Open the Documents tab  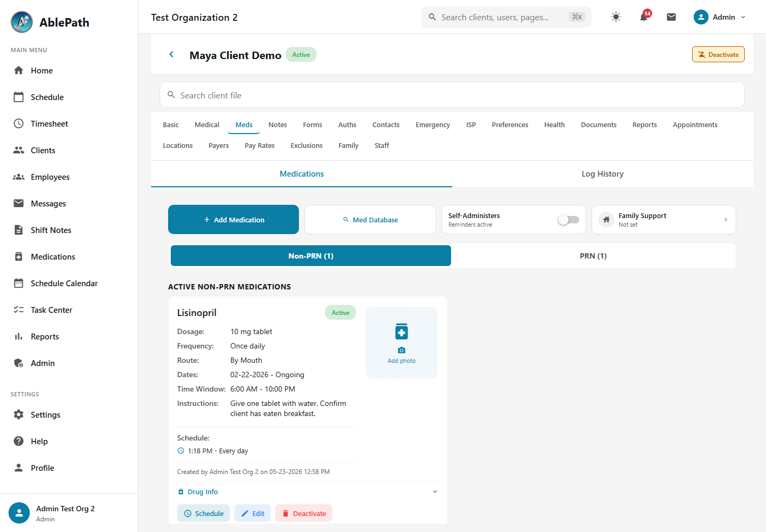coord(598,125)
